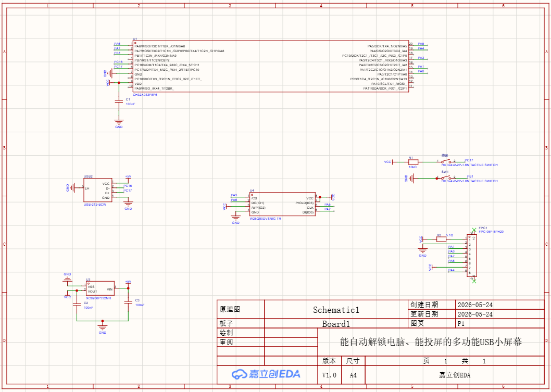551x392 pixels.
Task: Select resistor R1 symbol
Action: [x=413, y=162]
